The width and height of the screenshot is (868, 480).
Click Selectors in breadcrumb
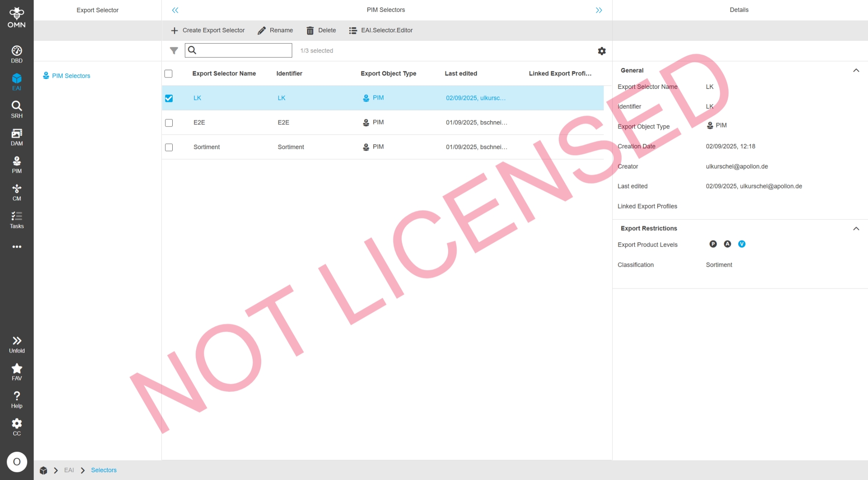[x=104, y=470]
